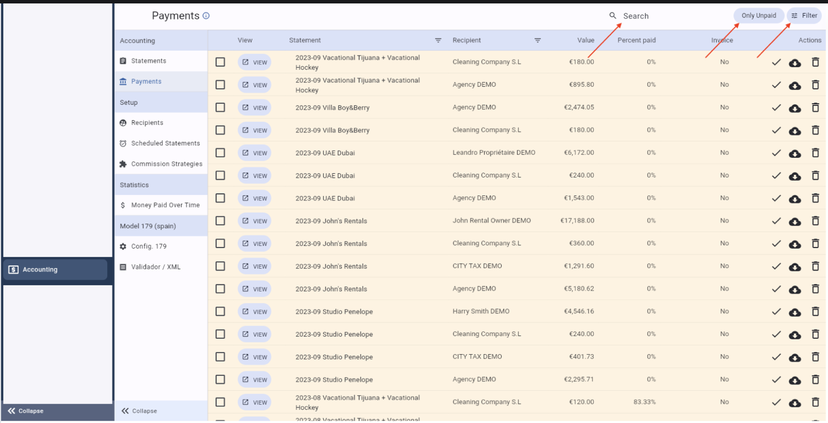Select the Leandro Propriétaire DEMO row checkbox
Screen dimensions: 828x423
tap(220, 153)
